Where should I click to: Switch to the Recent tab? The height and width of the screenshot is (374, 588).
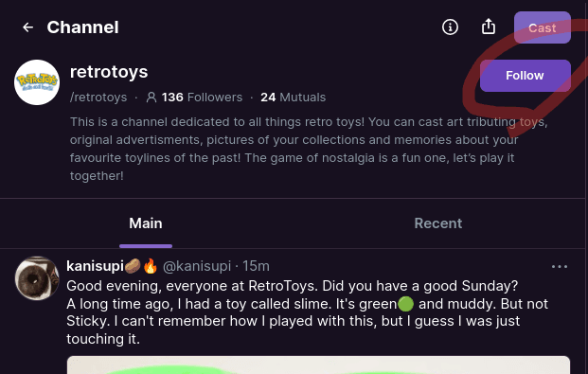tap(438, 223)
